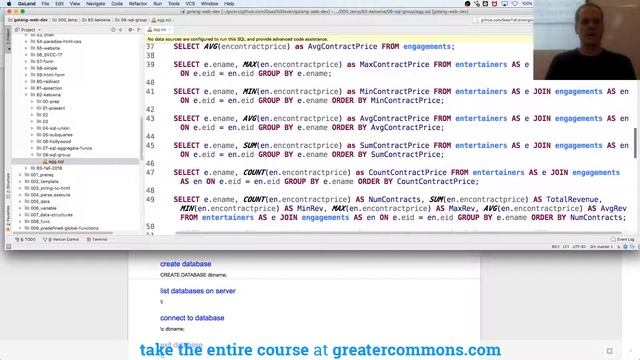
Task: Hide the Project tool window icon
Action: (139, 30)
